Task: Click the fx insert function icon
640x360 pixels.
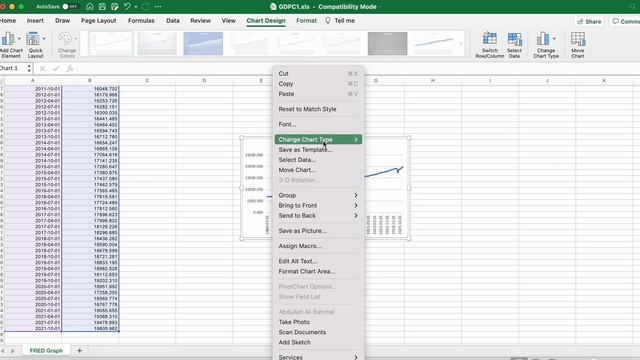Action: 70,69
